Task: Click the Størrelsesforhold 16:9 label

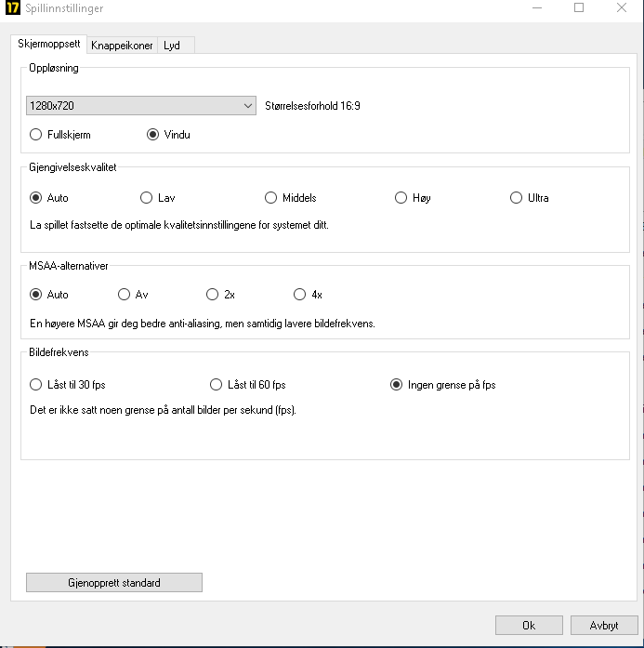Action: (312, 106)
